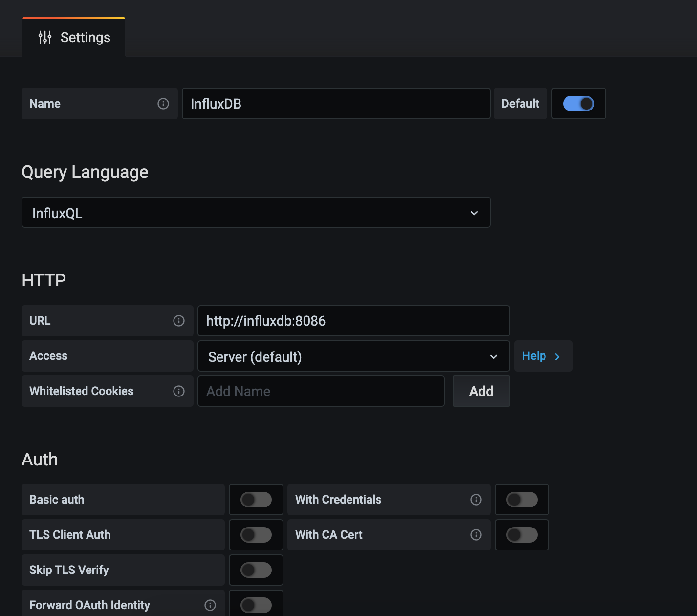Open the Help link for Access
The image size is (697, 616).
[x=544, y=356]
